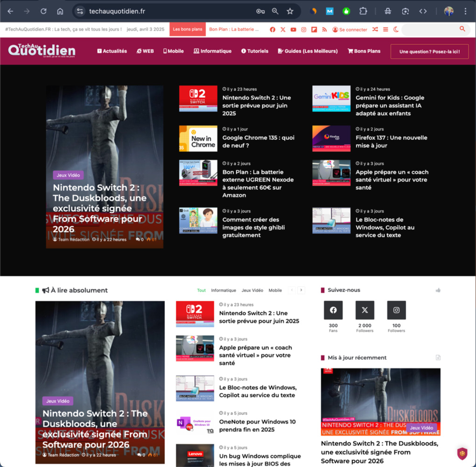
Task: Open the Instagram icon in top bar
Action: coord(304,29)
